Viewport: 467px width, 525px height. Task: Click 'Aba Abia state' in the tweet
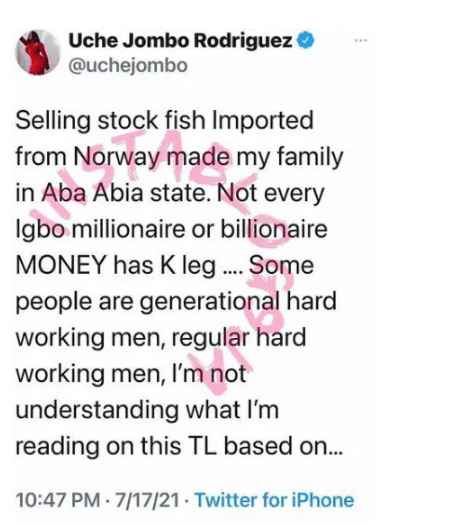[x=128, y=193]
